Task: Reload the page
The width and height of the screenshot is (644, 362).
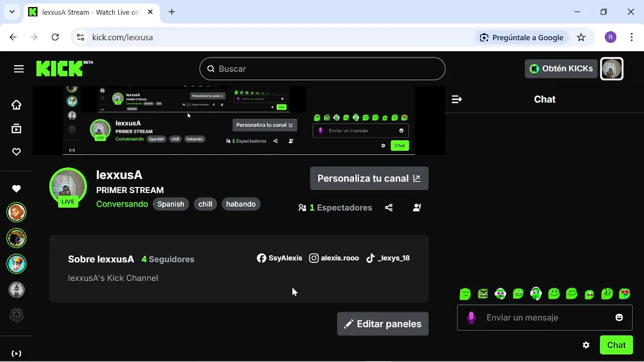Action: [55, 37]
